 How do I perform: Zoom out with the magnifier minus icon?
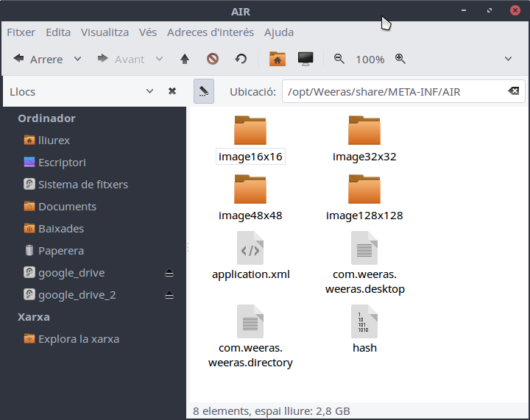tap(339, 59)
